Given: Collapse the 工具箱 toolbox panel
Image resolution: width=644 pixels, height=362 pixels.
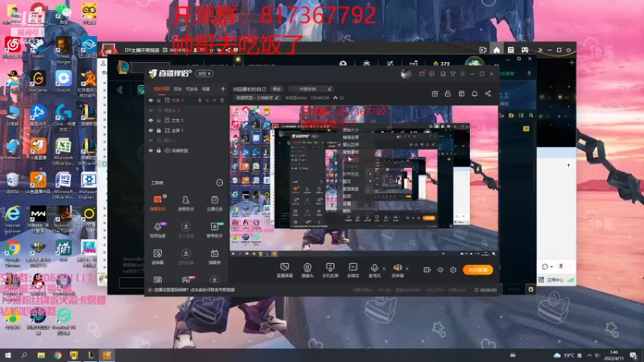Looking at the screenshot, I should pyautogui.click(x=219, y=183).
